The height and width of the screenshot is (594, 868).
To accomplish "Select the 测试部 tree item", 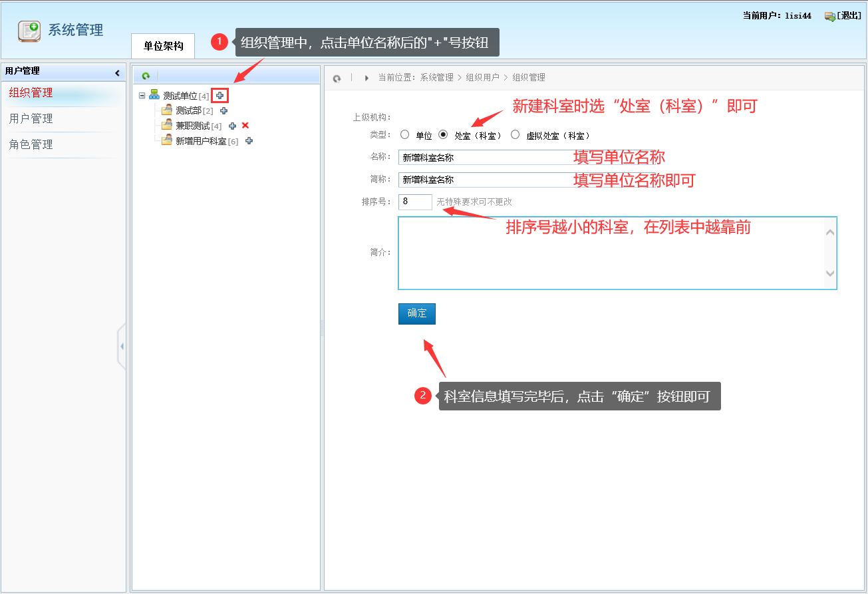I will point(188,111).
